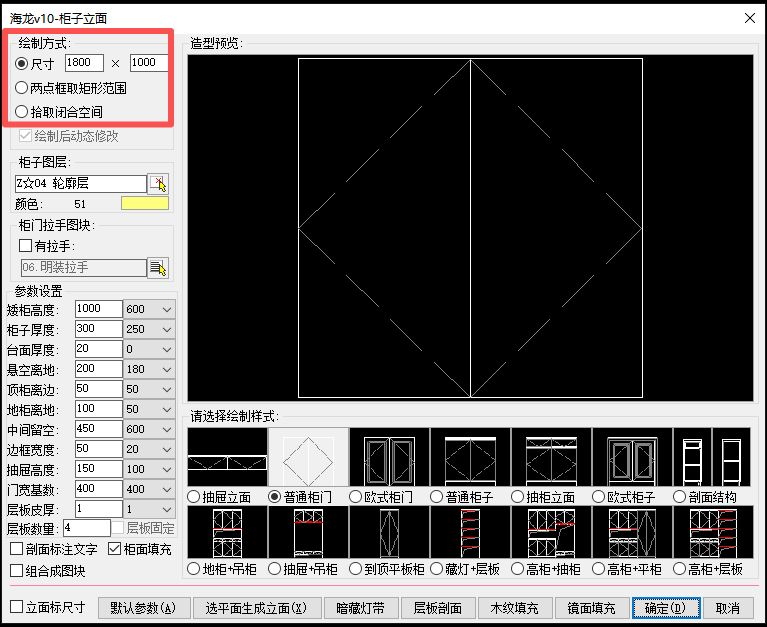This screenshot has height=627, width=767.
Task: Check the 立面标尺寸 option
Action: 16,607
